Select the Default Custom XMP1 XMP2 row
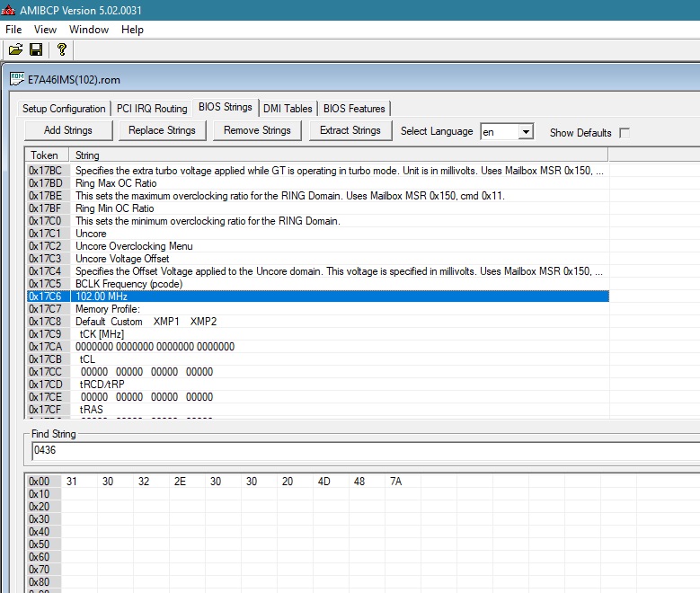This screenshot has width=700, height=593. (x=317, y=322)
